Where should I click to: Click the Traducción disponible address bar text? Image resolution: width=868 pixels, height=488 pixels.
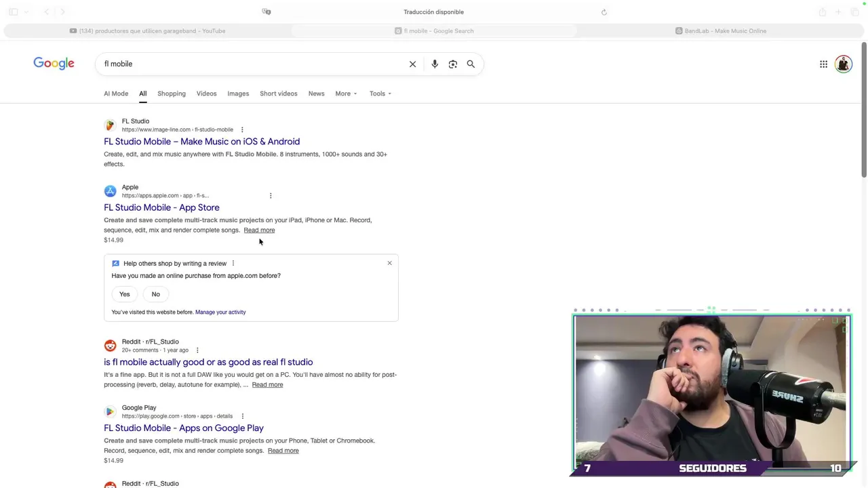pyautogui.click(x=434, y=12)
